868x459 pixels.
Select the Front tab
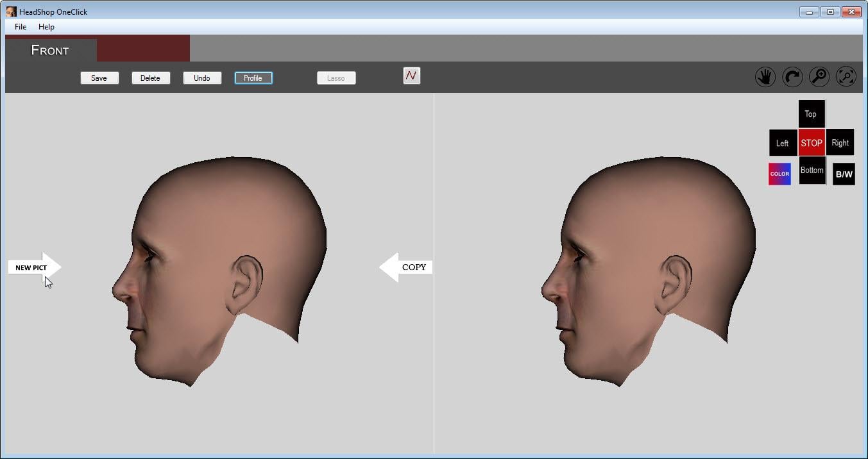tap(51, 50)
